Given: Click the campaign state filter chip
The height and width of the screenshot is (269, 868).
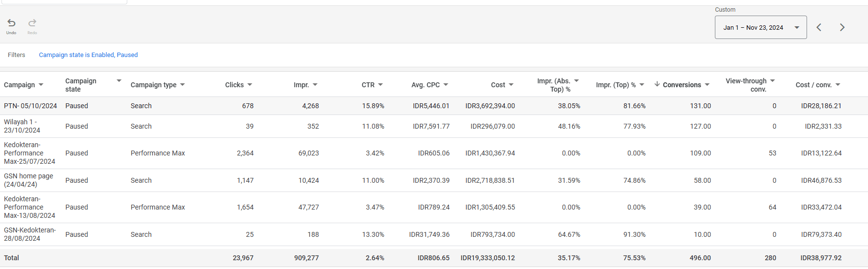Looking at the screenshot, I should click(x=88, y=55).
